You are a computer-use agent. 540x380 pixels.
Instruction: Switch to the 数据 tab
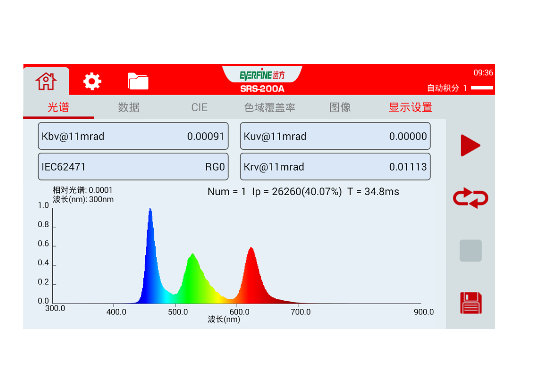[x=129, y=107]
